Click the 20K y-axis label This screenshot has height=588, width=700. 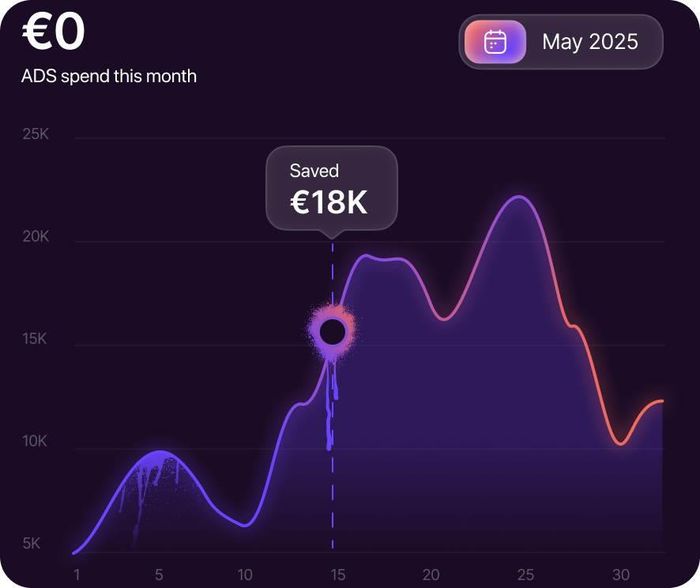(x=36, y=237)
